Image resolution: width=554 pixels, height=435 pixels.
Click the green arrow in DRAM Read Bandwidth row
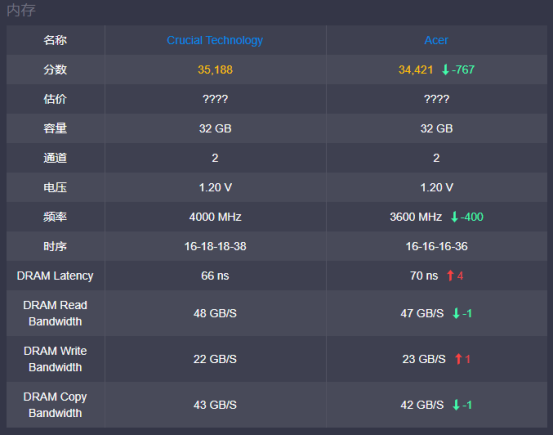pyautogui.click(x=456, y=313)
